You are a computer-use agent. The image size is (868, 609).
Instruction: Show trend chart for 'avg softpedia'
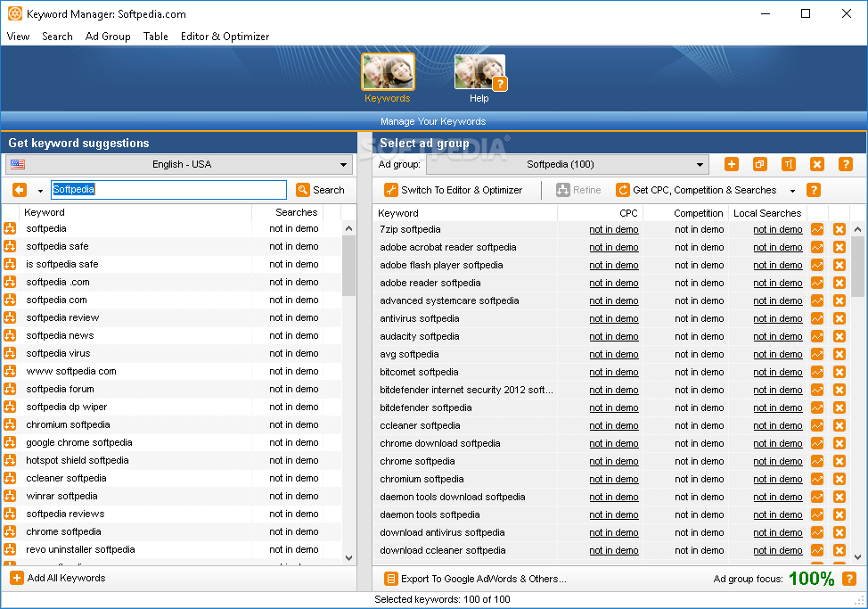pos(817,354)
